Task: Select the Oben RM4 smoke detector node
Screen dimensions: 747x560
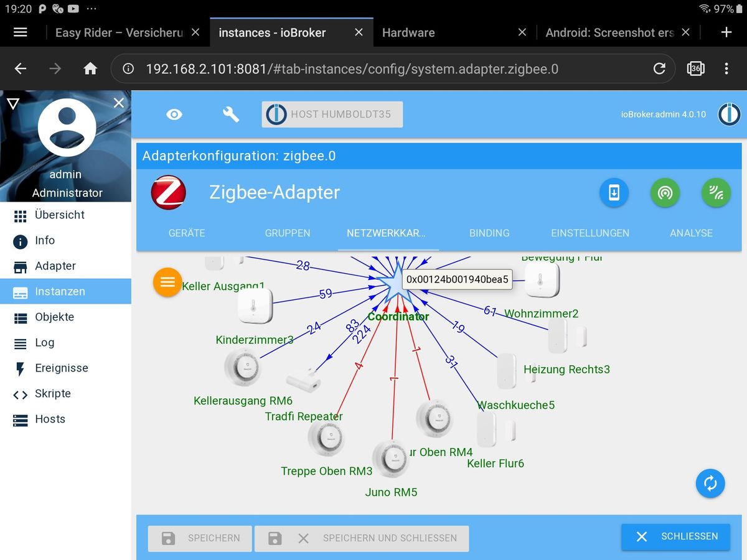Action: [x=435, y=418]
